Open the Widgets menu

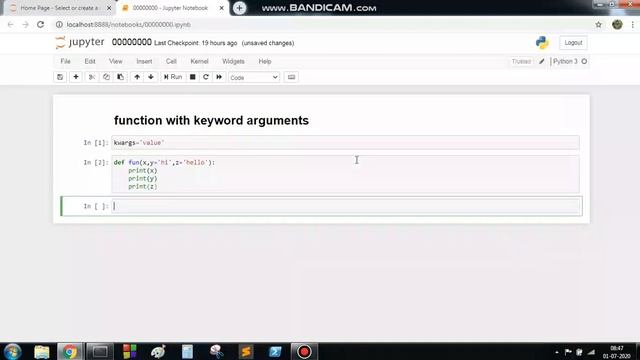pos(233,61)
